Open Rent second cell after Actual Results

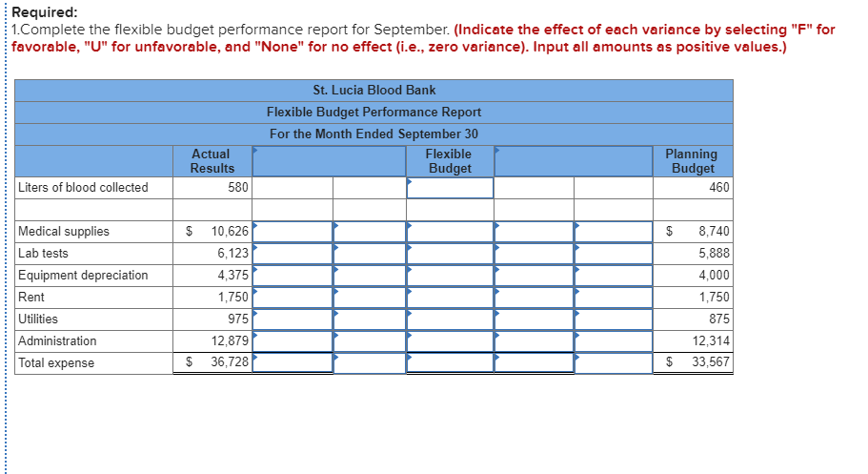(370, 298)
